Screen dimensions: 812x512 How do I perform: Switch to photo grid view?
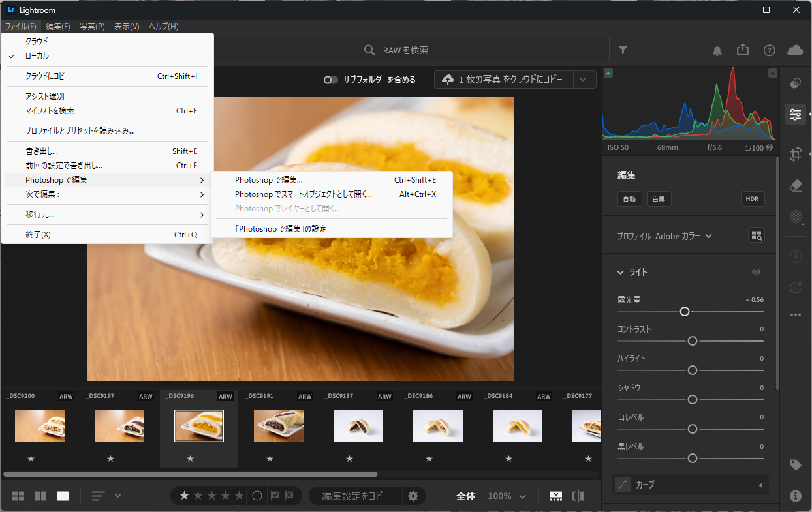18,496
